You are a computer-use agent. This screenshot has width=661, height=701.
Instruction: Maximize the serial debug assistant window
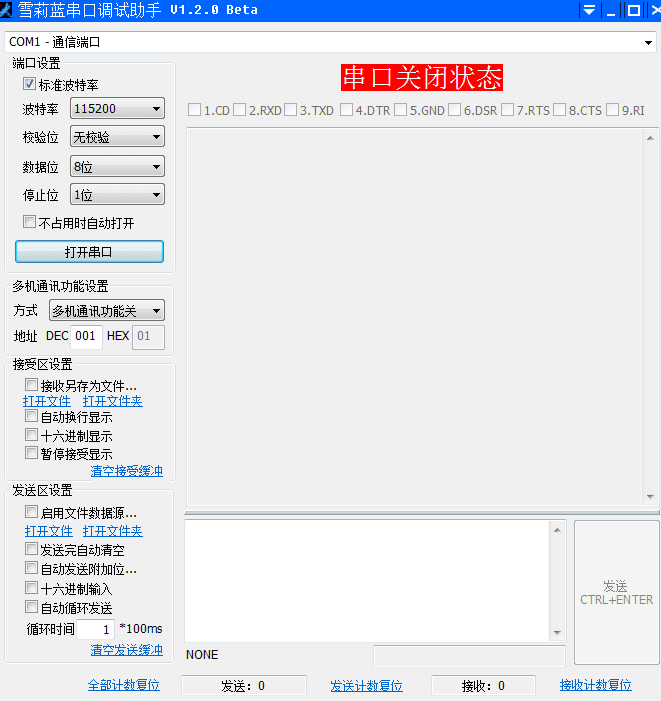click(x=633, y=10)
